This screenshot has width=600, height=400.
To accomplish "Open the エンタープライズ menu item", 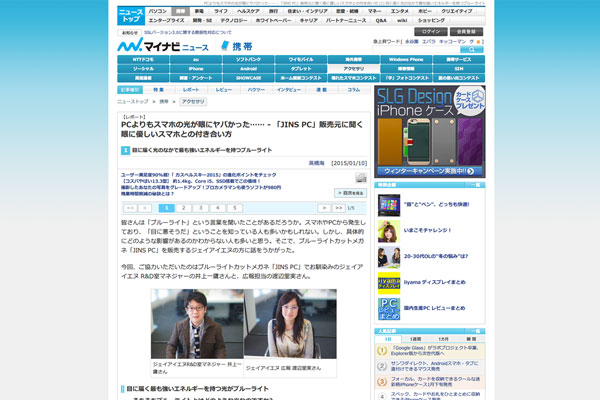I will [166, 21].
